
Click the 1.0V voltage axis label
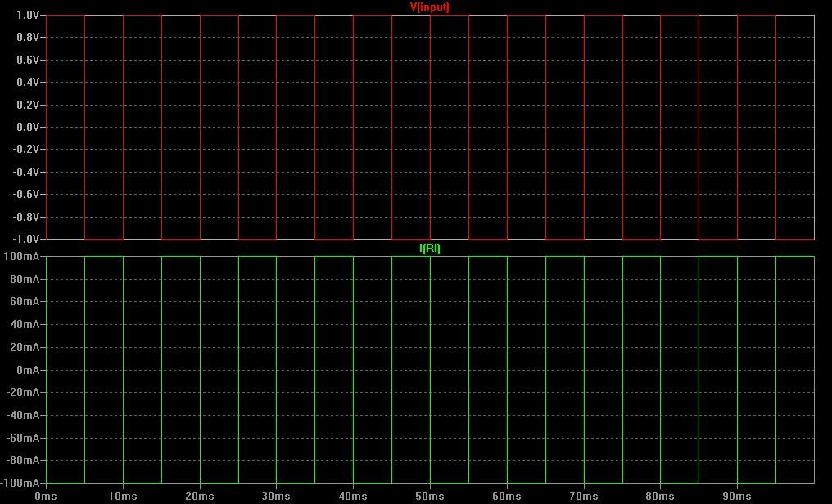point(28,15)
